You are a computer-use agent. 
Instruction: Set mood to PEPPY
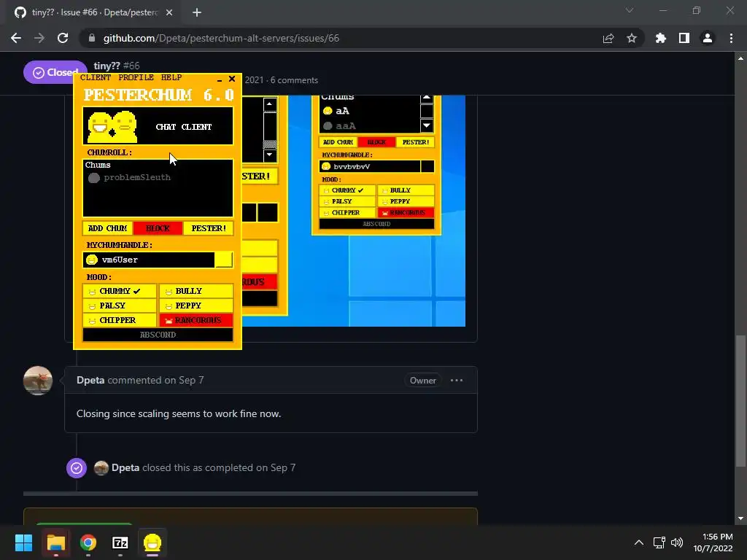pos(196,306)
